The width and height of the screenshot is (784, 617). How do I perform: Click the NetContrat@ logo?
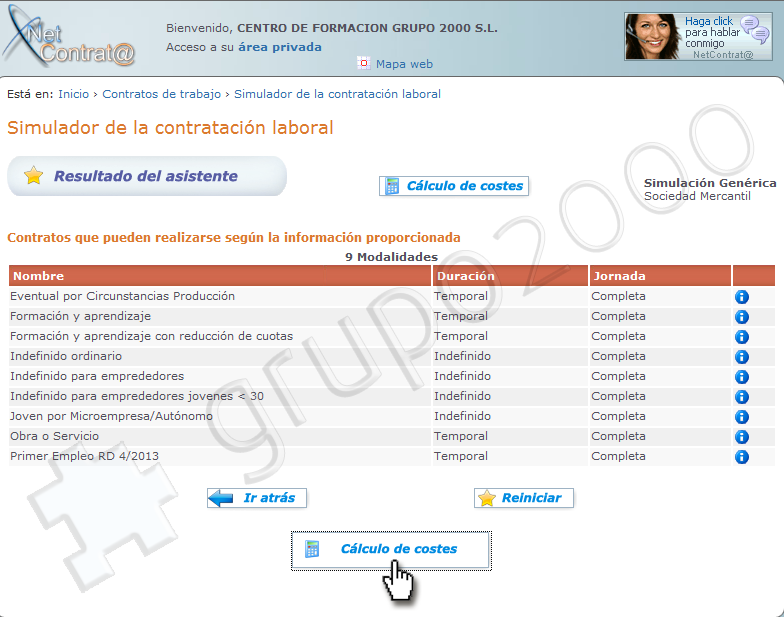coord(69,38)
